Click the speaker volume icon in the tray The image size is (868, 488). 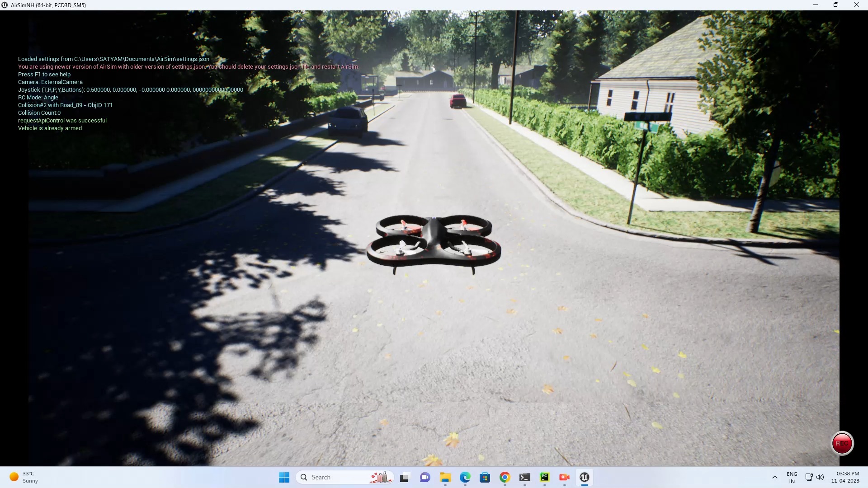(x=821, y=478)
